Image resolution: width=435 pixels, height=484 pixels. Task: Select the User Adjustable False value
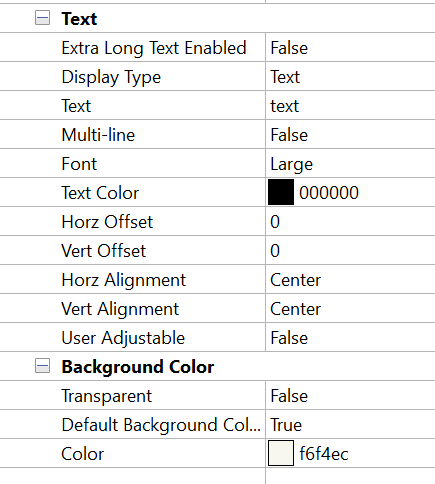pos(350,337)
